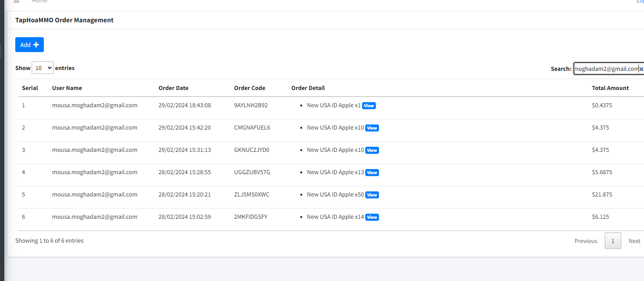The image size is (644, 281).
Task: Click total amount $6.125
Action: click(x=601, y=217)
